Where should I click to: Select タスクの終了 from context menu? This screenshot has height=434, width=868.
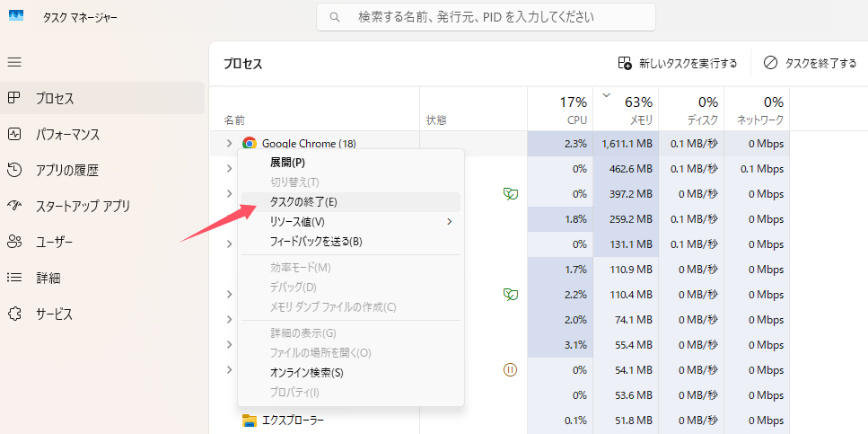pyautogui.click(x=303, y=202)
